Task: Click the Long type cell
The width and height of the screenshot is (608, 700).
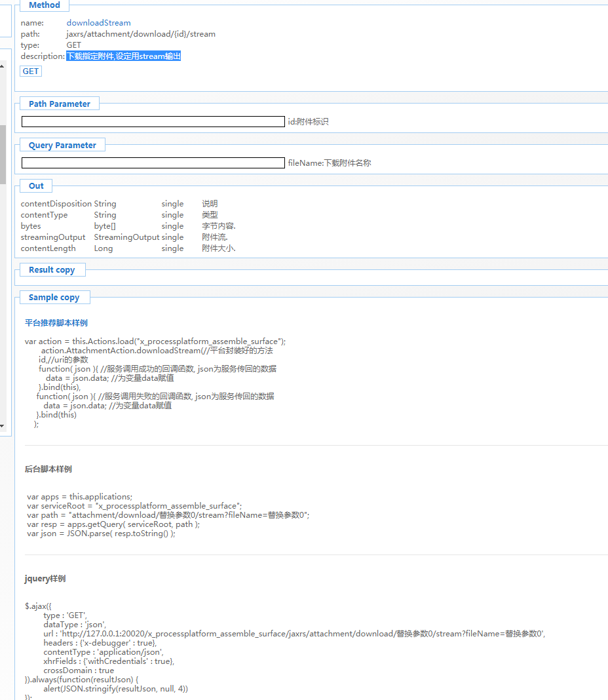Action: pyautogui.click(x=103, y=248)
